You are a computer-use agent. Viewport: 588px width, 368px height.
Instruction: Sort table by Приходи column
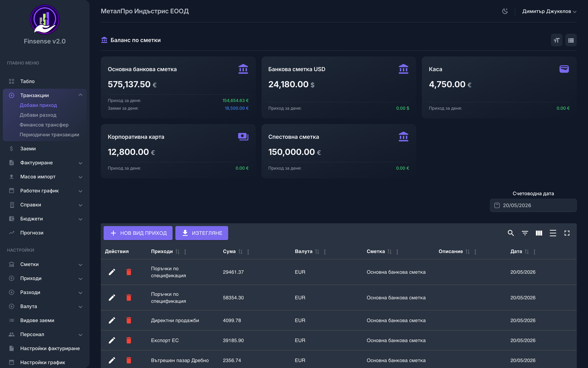point(178,252)
